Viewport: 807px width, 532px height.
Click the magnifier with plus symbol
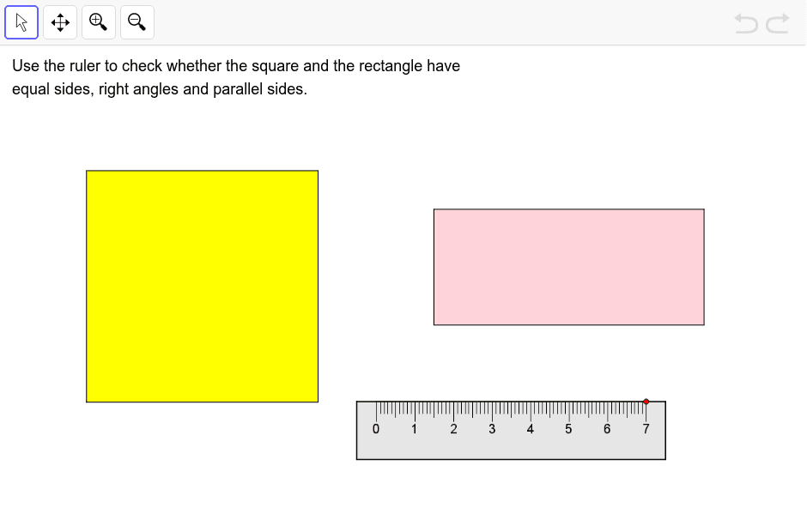(98, 22)
